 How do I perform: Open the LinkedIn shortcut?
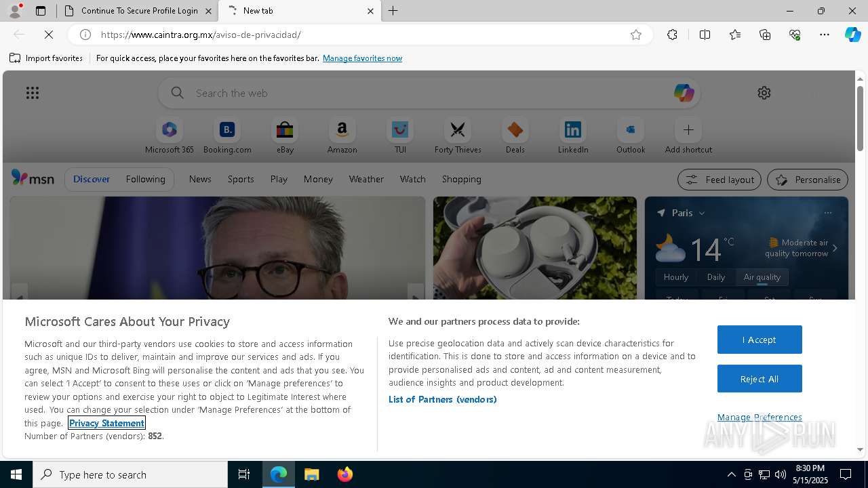pos(573,136)
